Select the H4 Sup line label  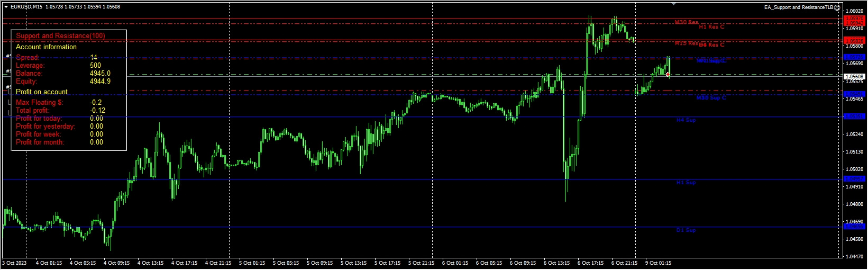tap(686, 120)
